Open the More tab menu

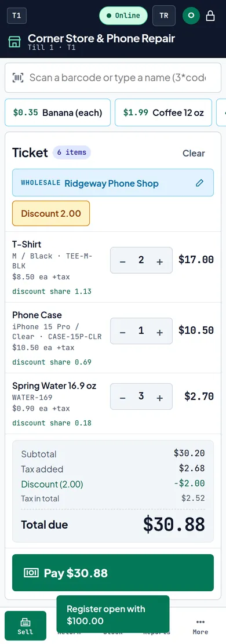[x=201, y=626]
